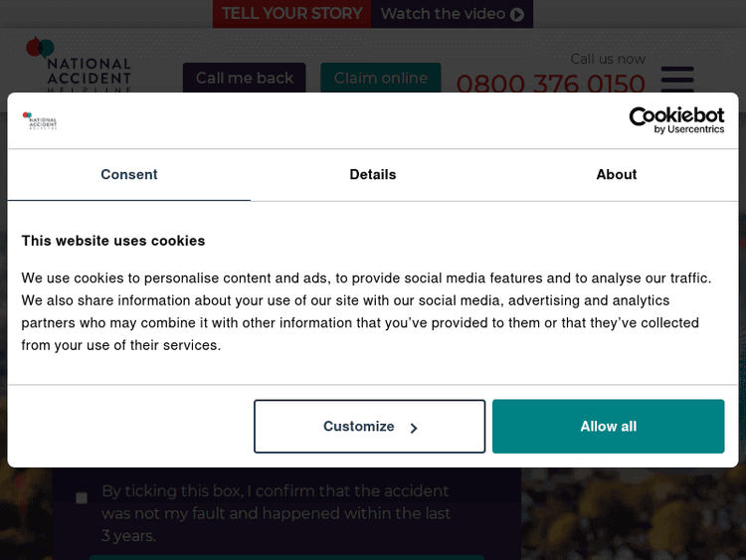Click the TELL YOUR STORY banner label
The width and height of the screenshot is (746, 560).
click(291, 14)
